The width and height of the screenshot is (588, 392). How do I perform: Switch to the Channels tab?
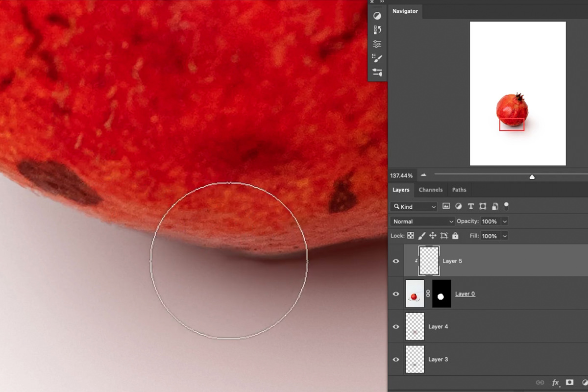pyautogui.click(x=431, y=190)
